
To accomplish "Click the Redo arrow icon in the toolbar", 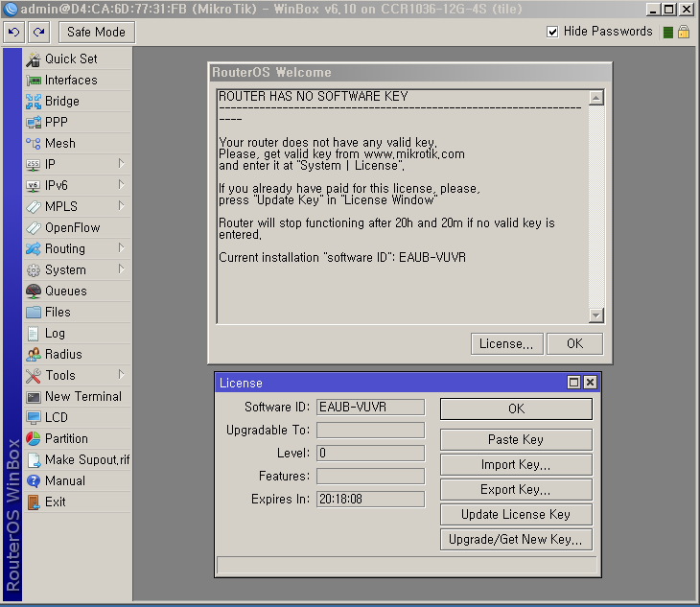I will pos(39,33).
